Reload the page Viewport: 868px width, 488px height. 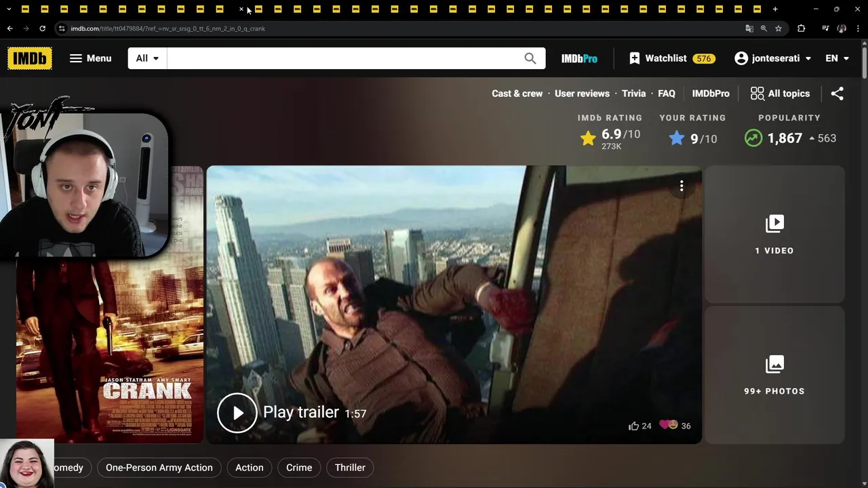click(42, 28)
